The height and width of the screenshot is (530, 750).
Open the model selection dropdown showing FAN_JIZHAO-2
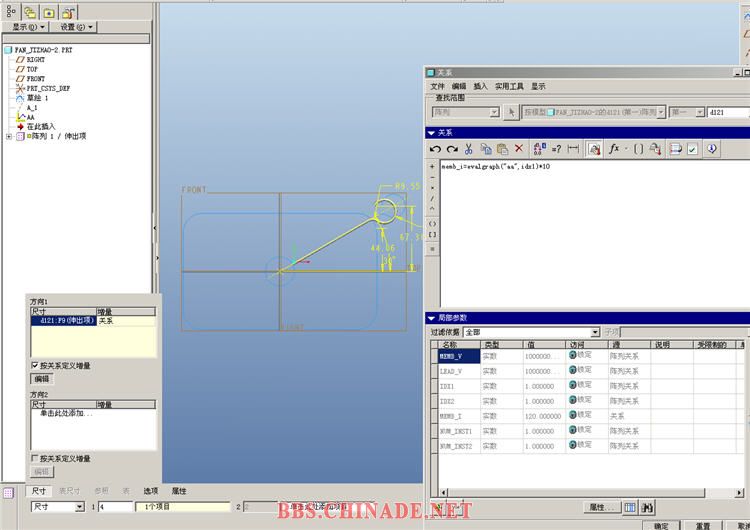pyautogui.click(x=661, y=112)
